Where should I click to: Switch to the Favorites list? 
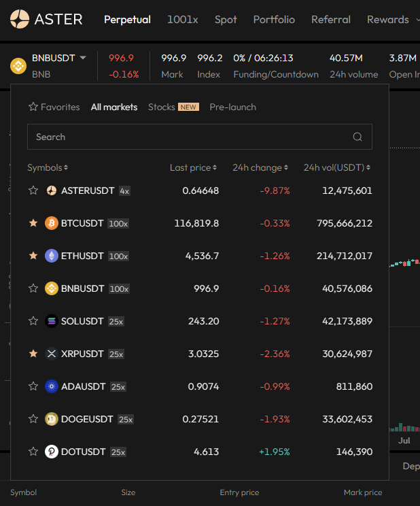click(x=54, y=107)
